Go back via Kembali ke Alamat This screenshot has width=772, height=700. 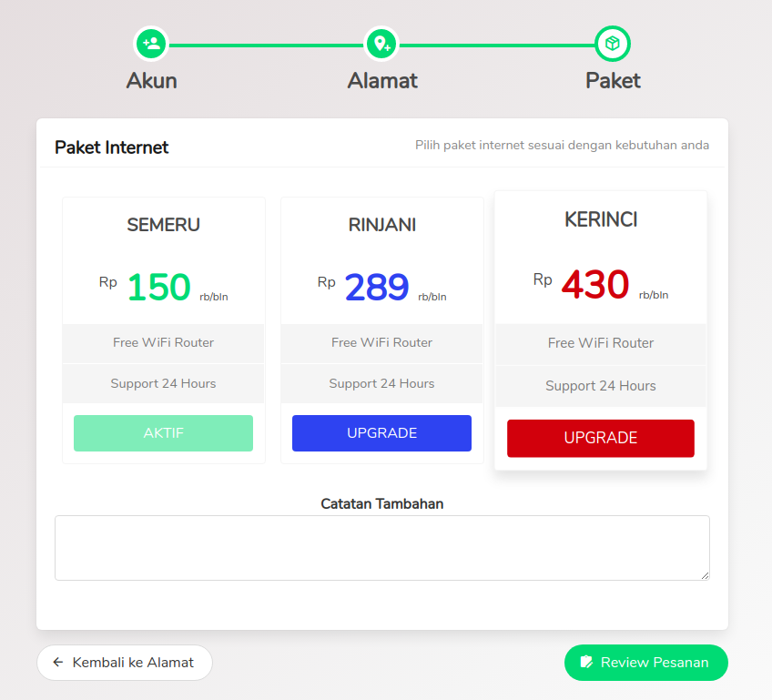tap(125, 663)
